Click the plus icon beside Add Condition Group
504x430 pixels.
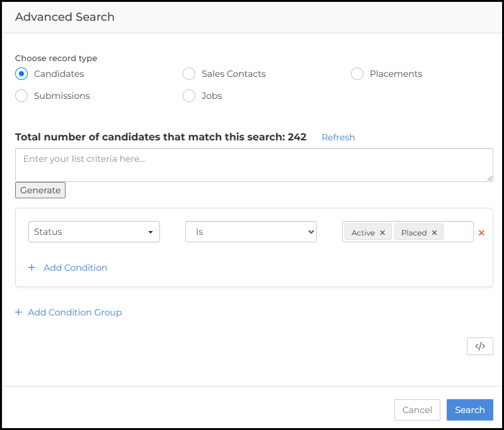click(x=18, y=312)
